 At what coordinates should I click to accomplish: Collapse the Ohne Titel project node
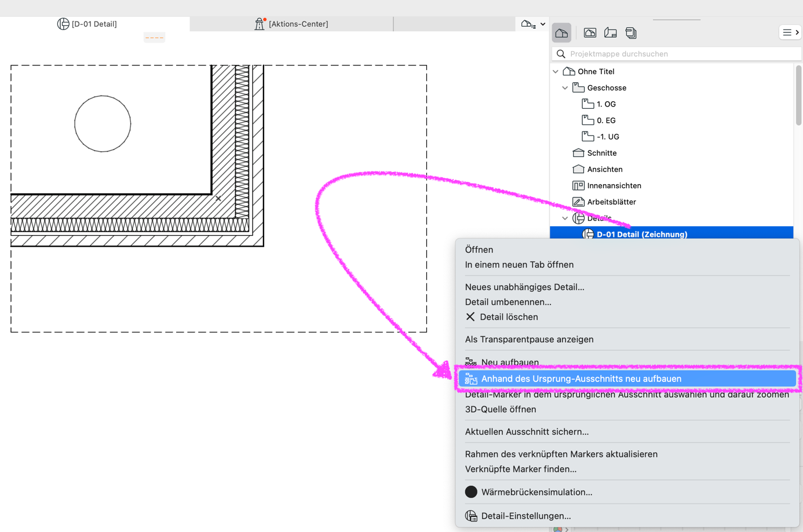coord(556,72)
